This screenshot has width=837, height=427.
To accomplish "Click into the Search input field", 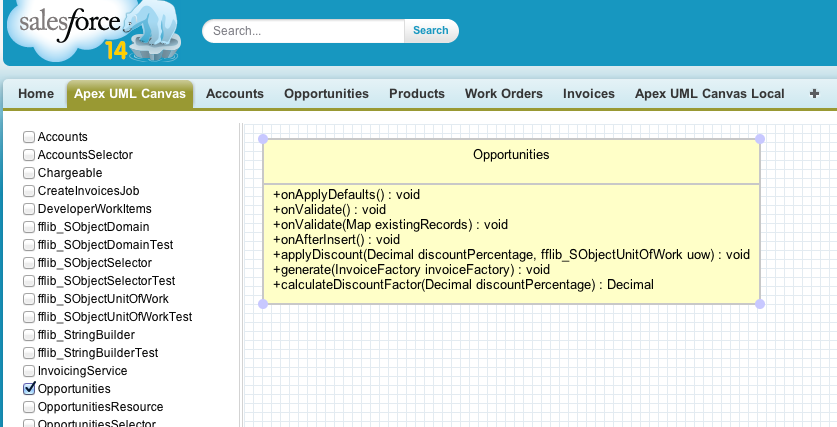I will (x=305, y=31).
